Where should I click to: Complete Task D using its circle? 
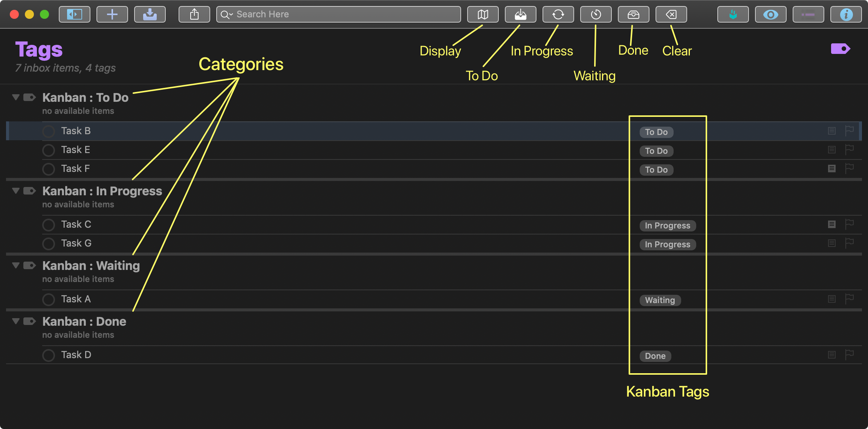(x=49, y=355)
